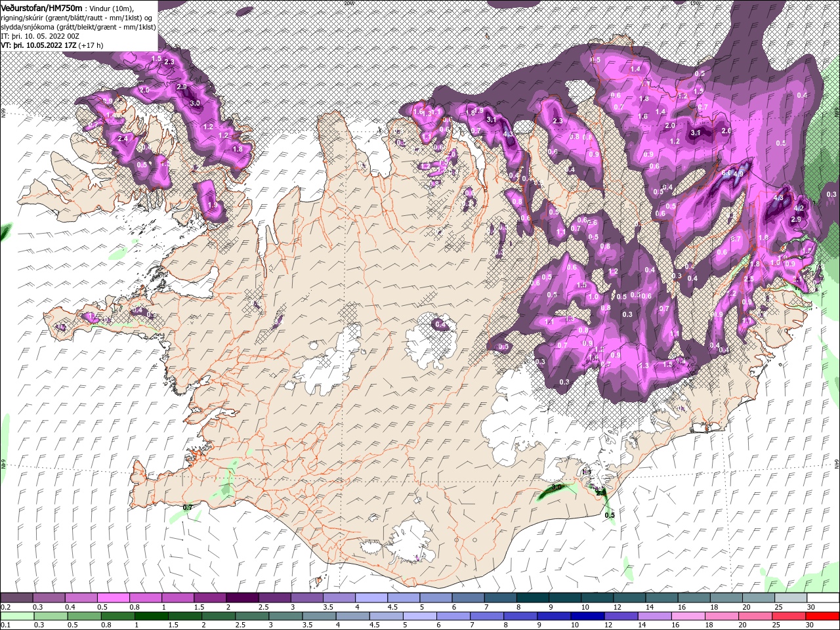
Task: Select the 0.7 rain value on southwest coast
Action: [188, 507]
